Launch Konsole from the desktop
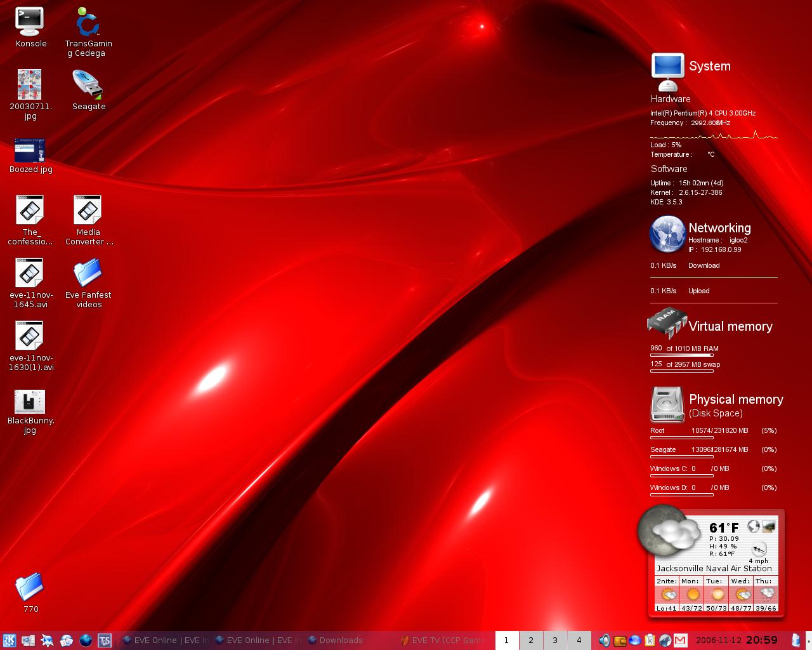 coord(29,22)
